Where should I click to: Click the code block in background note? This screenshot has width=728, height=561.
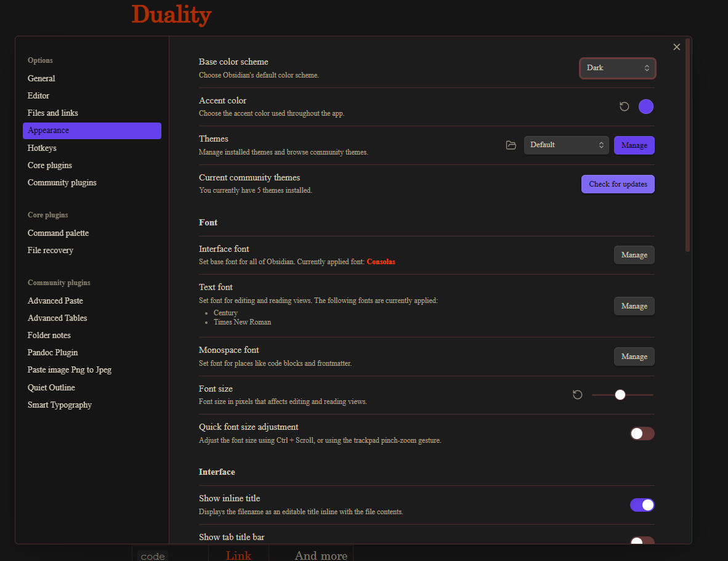[x=153, y=556]
